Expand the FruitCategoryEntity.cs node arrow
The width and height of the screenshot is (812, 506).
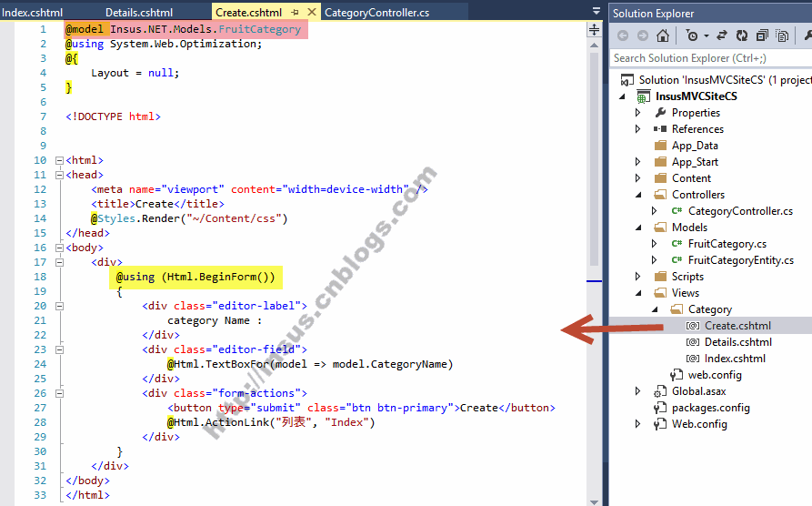pyautogui.click(x=654, y=259)
